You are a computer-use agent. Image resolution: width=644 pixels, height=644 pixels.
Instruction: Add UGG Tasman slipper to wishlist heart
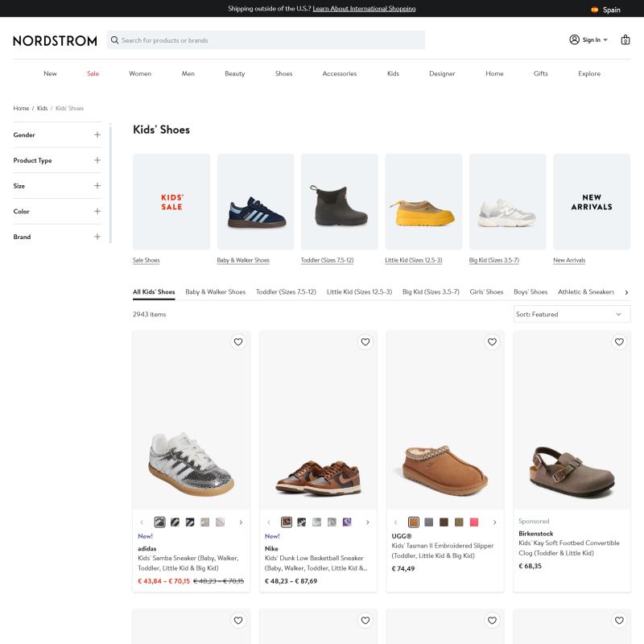pos(492,341)
